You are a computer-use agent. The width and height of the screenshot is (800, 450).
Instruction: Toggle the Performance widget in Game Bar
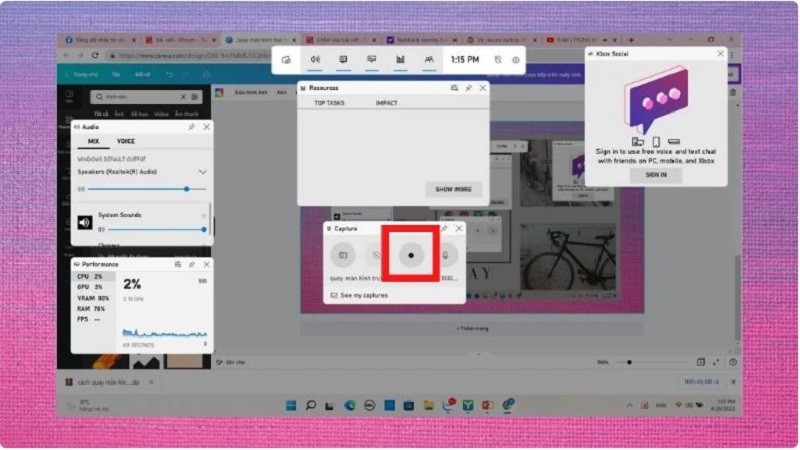tap(400, 60)
